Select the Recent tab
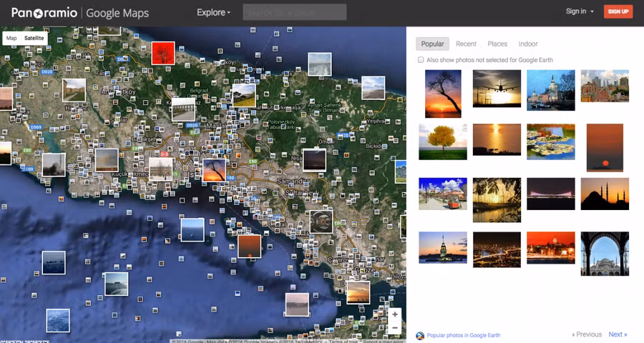 click(466, 44)
